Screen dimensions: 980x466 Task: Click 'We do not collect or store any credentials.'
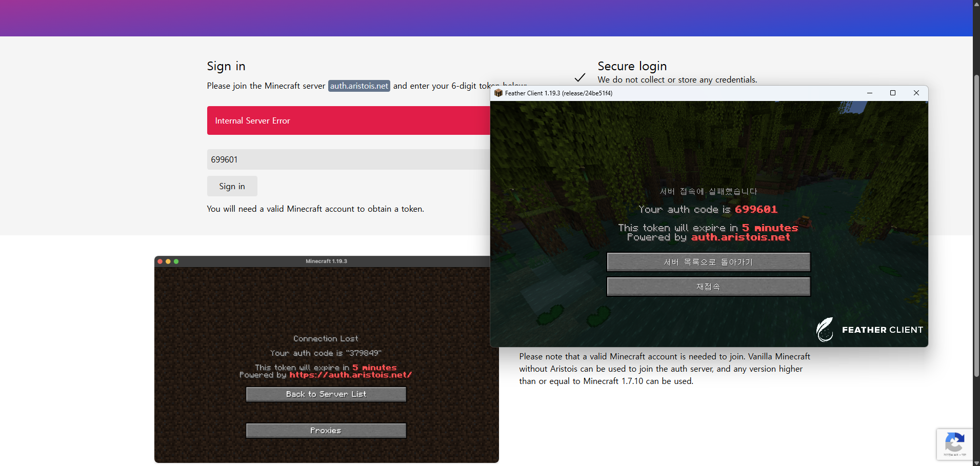[677, 79]
